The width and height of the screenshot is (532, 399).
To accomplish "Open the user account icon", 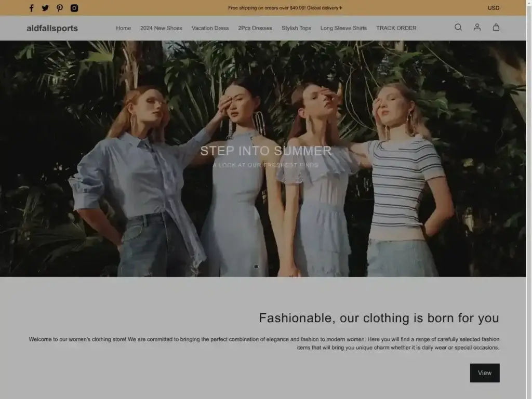I will click(x=477, y=28).
